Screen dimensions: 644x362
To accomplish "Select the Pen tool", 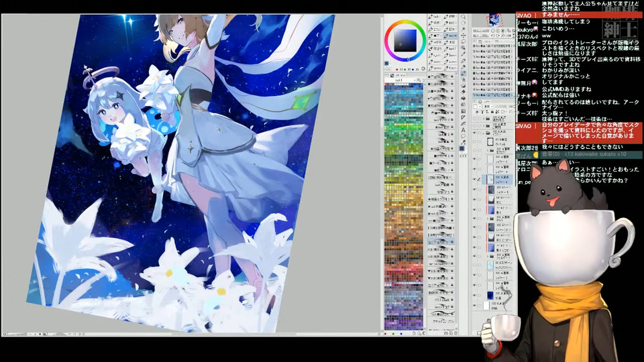I will click(464, 60).
